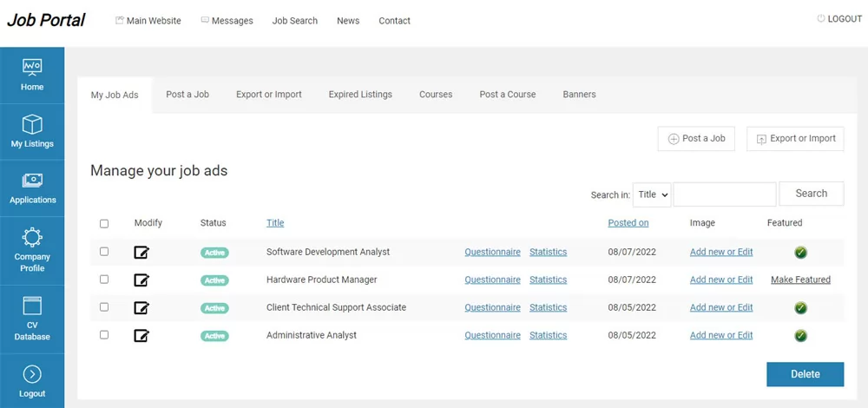Open Statistics for Hardware Product Manager
868x408 pixels.
(x=548, y=280)
